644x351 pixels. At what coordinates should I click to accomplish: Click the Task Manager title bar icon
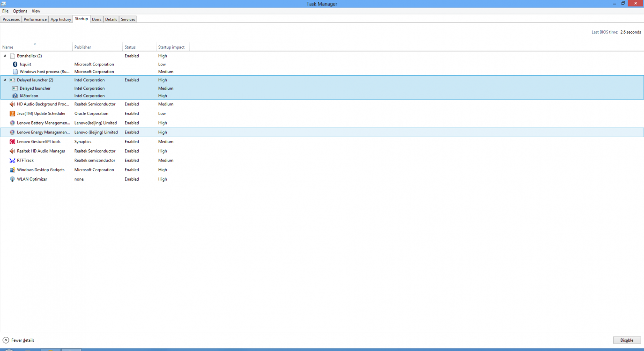click(x=4, y=3)
